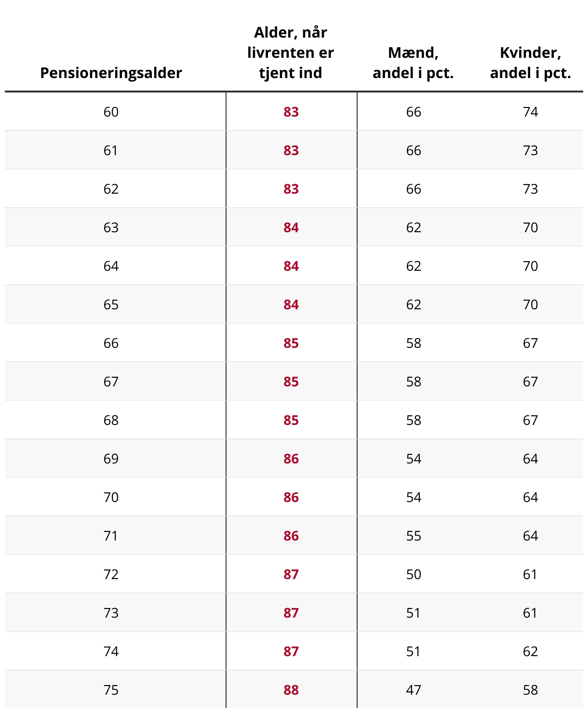Select the pension age 70 cell
This screenshot has height=713, width=588.
111,497
